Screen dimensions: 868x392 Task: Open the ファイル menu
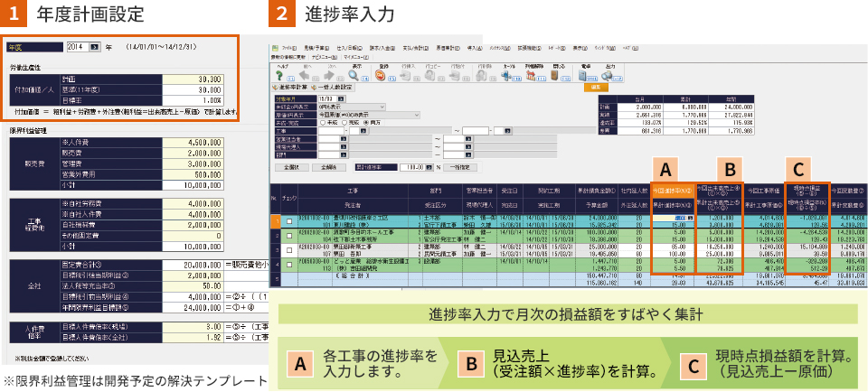coord(289,48)
